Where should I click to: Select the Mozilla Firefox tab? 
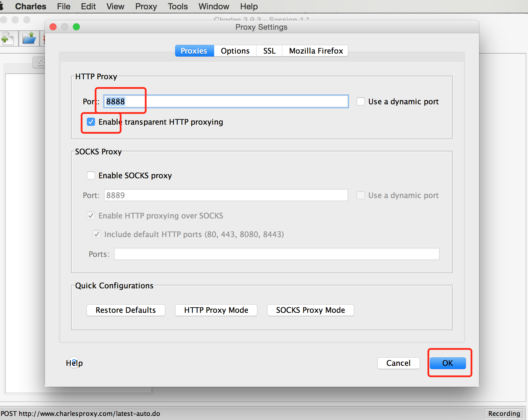pyautogui.click(x=316, y=51)
